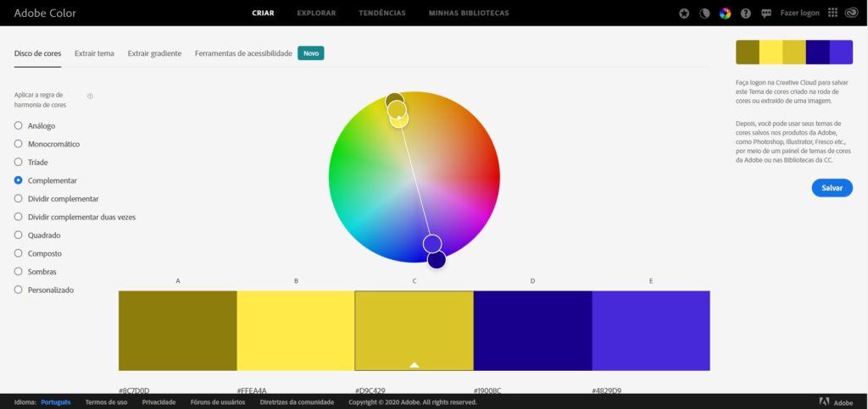The width and height of the screenshot is (868, 409).
Task: Open Fóruns de usuários link
Action: click(x=218, y=402)
